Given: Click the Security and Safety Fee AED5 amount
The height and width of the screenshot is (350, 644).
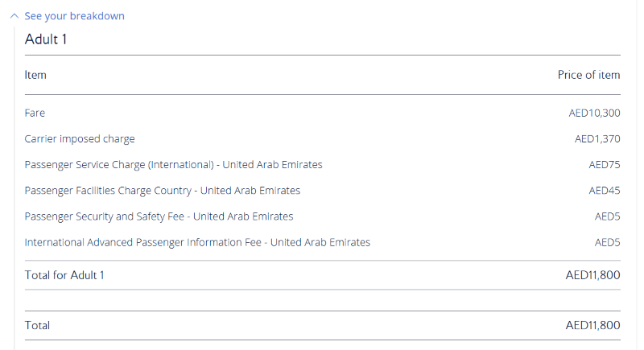Looking at the screenshot, I should click(607, 216).
